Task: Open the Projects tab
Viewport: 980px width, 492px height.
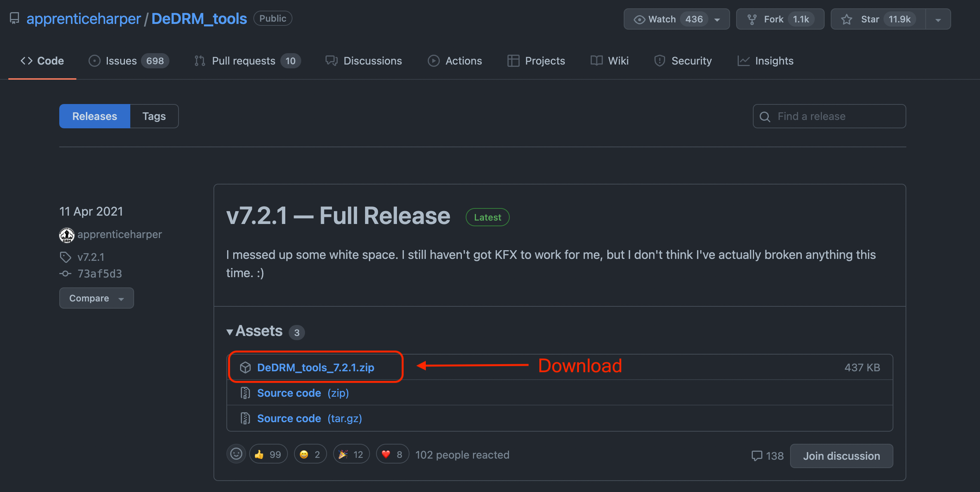Action: click(x=536, y=61)
